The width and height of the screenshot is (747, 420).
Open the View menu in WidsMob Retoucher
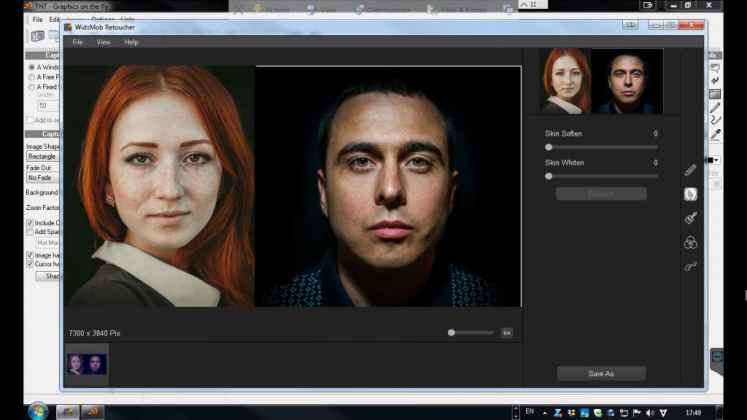(x=104, y=42)
